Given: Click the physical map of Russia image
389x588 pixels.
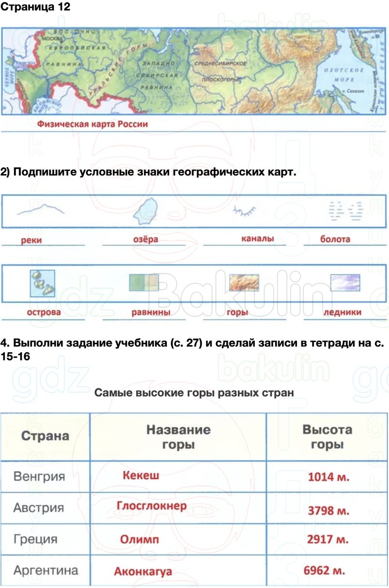Looking at the screenshot, I should point(194,70).
